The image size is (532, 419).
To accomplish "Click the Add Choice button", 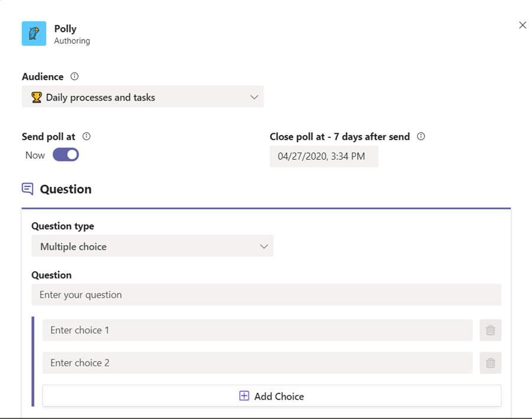I will (271, 395).
